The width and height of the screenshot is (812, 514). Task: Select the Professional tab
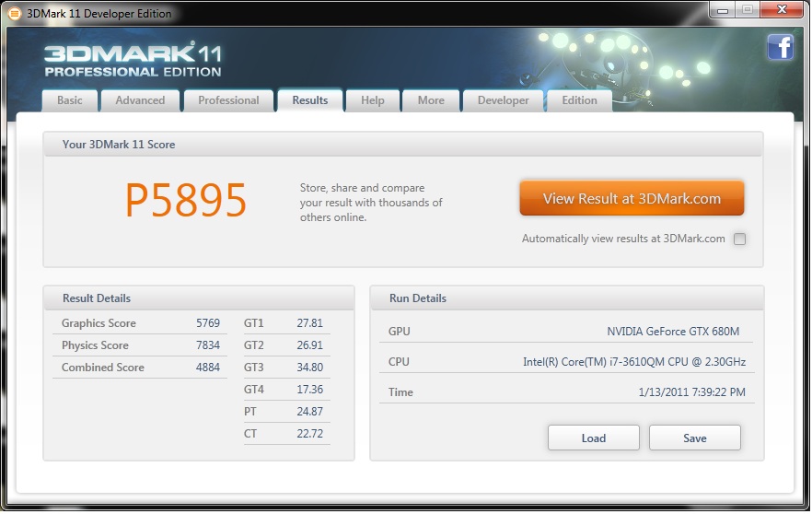pyautogui.click(x=228, y=100)
